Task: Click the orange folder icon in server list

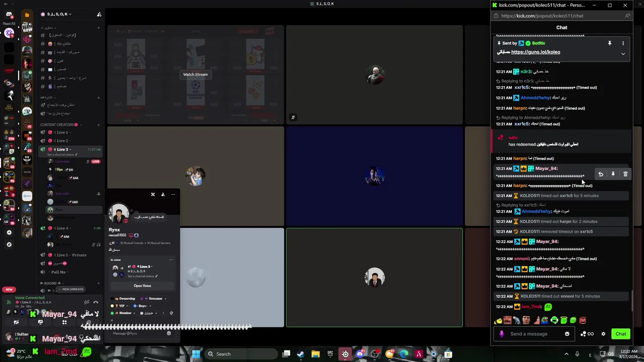Action: [27, 15]
